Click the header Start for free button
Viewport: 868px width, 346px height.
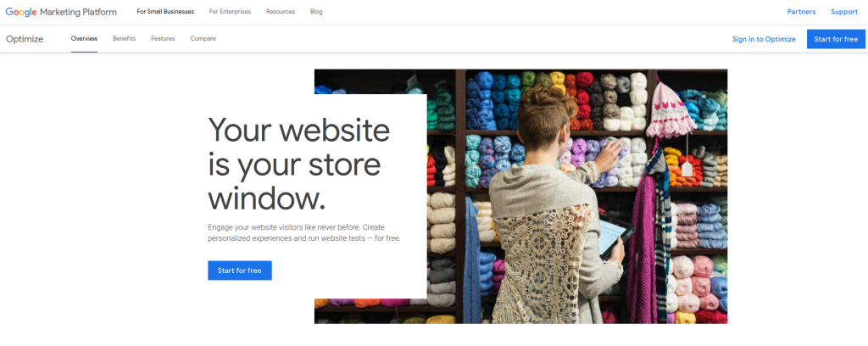(x=836, y=39)
